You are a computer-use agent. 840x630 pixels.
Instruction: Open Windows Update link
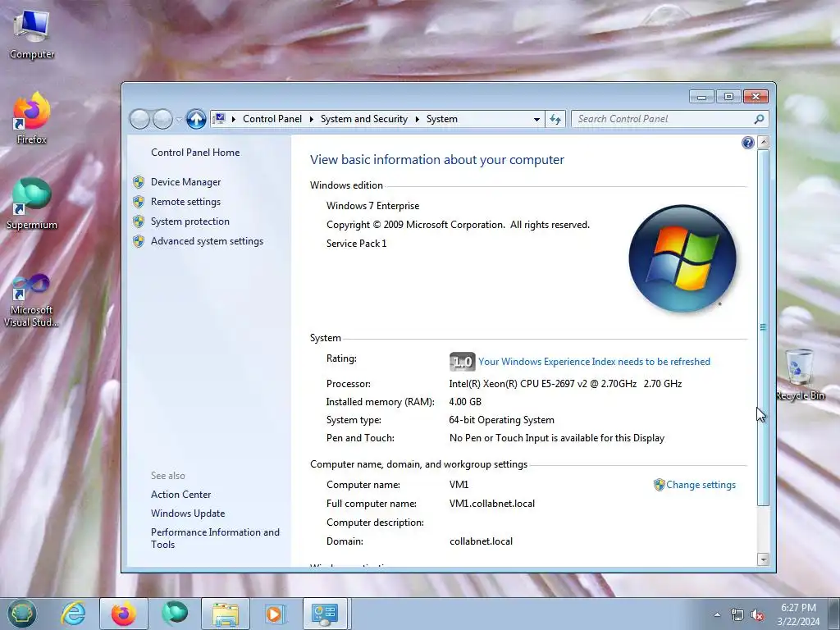pyautogui.click(x=188, y=514)
